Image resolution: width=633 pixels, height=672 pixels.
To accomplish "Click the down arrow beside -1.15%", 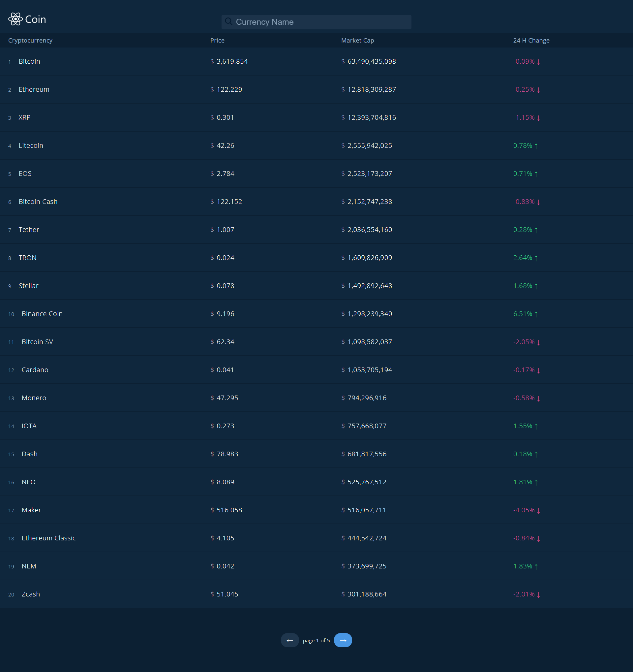I will click(538, 118).
